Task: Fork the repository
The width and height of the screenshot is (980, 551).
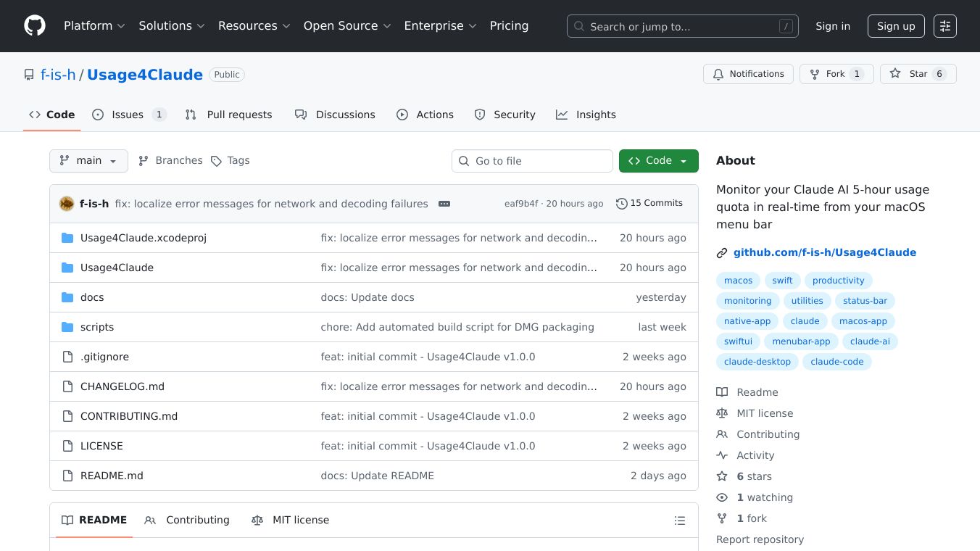Action: tap(835, 74)
